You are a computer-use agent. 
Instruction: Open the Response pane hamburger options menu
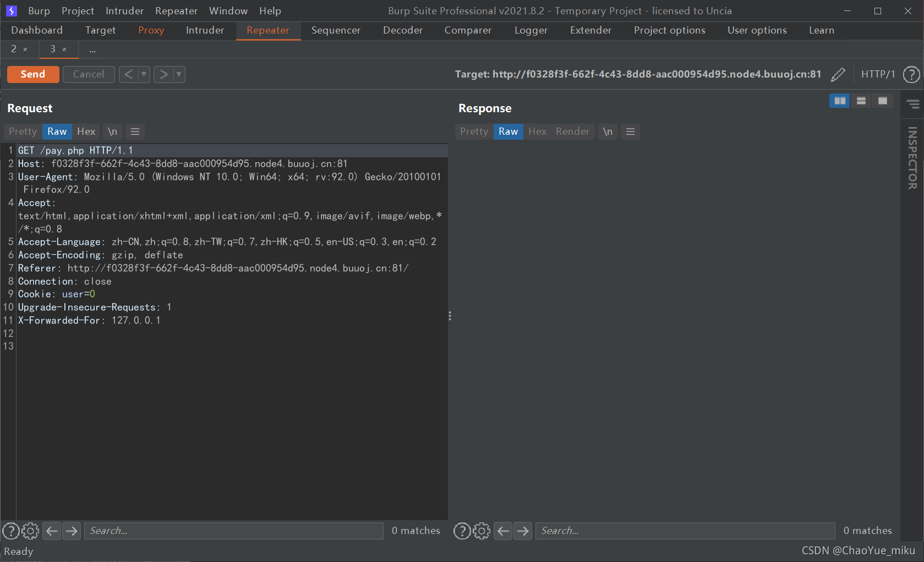click(x=630, y=131)
